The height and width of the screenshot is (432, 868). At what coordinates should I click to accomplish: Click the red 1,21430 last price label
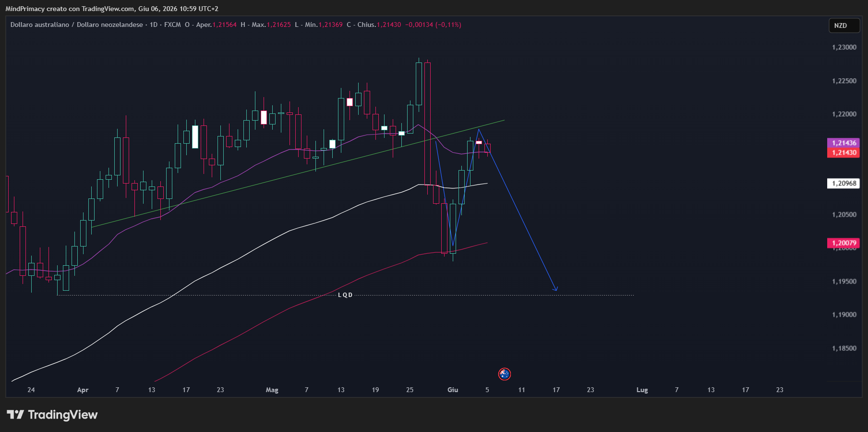tap(844, 152)
